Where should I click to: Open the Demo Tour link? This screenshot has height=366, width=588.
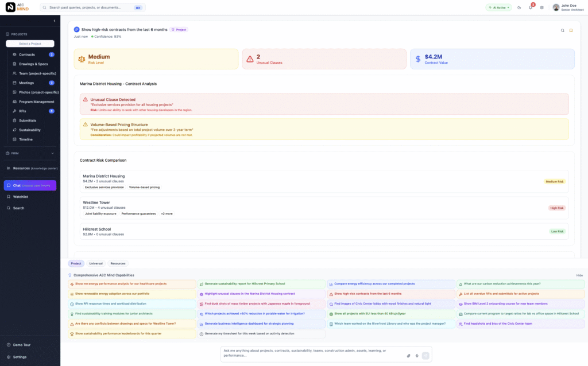click(22, 345)
